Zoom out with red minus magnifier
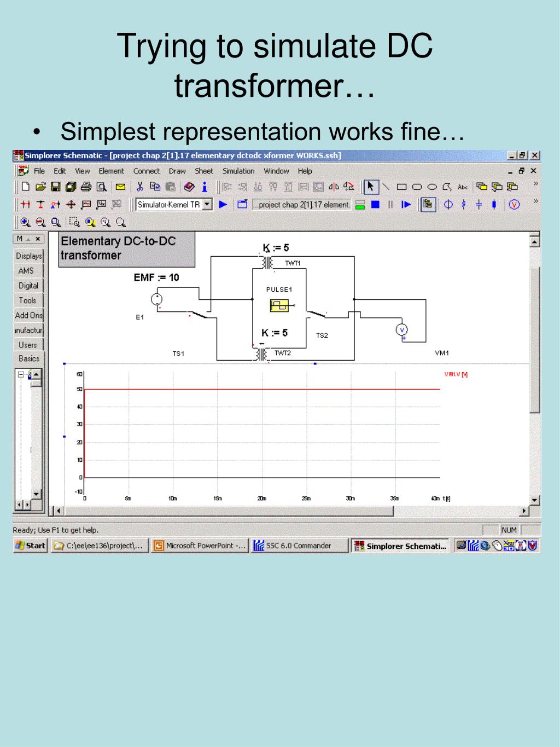The image size is (560, 747). pyautogui.click(x=40, y=222)
